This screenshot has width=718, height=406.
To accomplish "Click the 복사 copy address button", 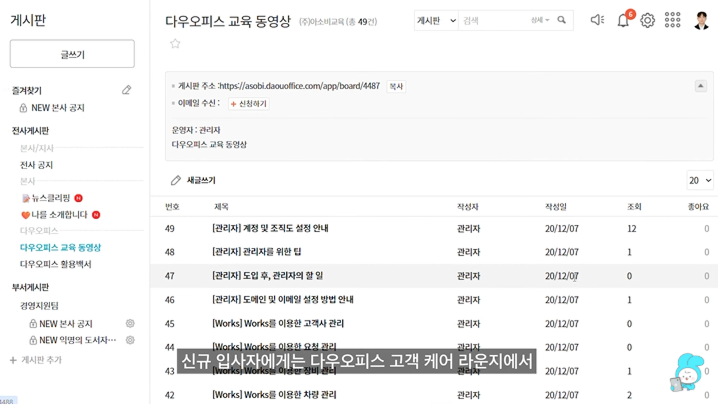I will pos(396,86).
